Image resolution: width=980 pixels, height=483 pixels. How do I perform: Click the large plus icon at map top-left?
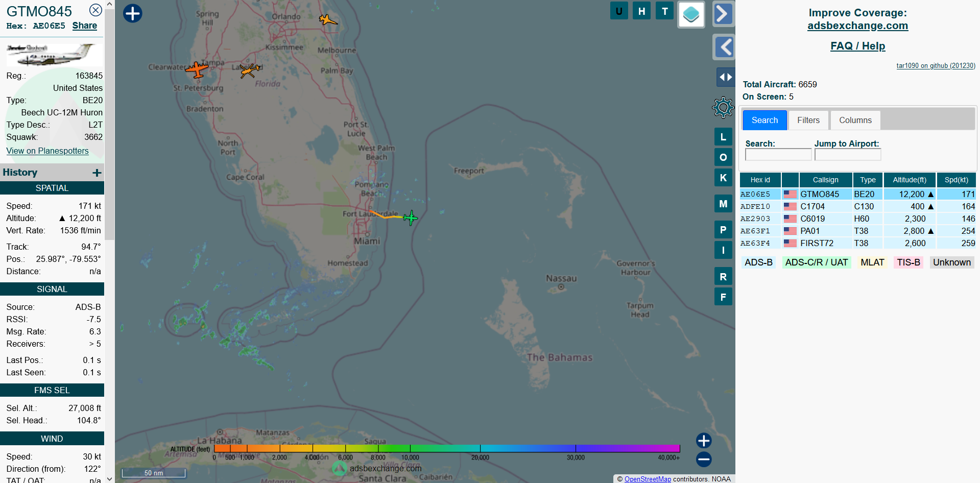point(133,13)
